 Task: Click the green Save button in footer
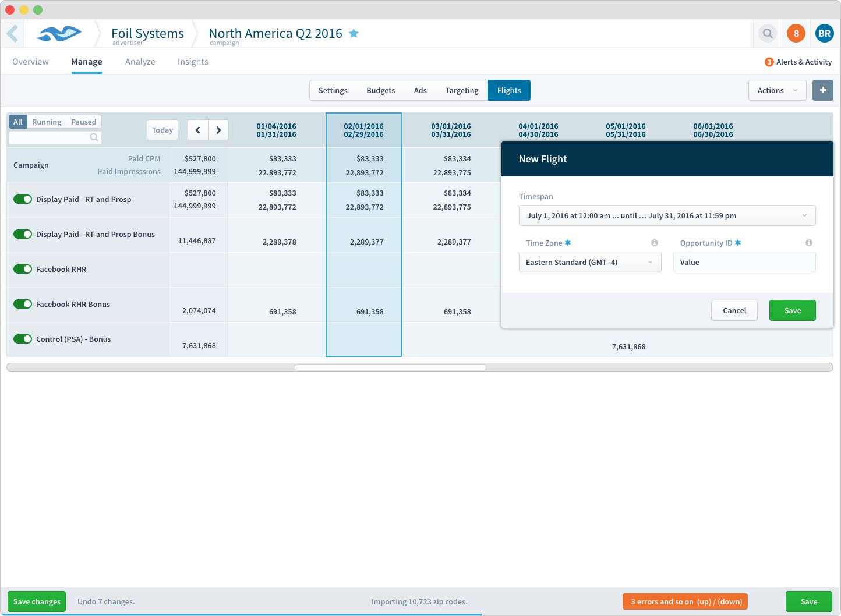pyautogui.click(x=809, y=601)
